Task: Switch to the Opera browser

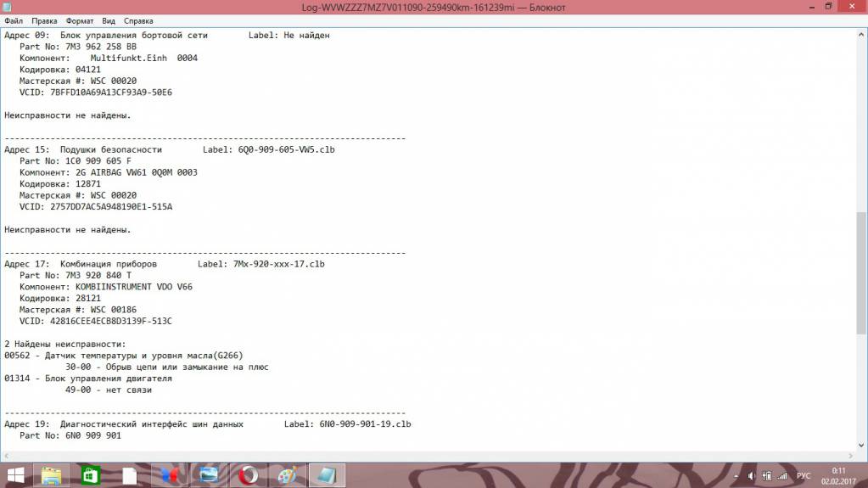Action: (247, 475)
